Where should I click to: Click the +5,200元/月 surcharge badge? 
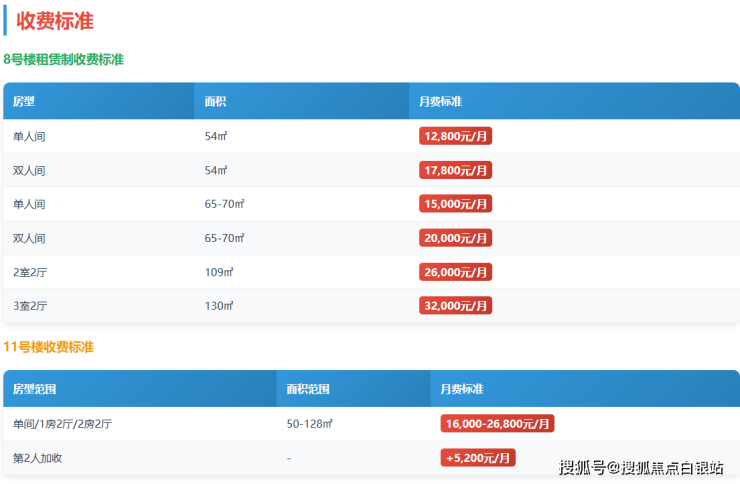(477, 458)
